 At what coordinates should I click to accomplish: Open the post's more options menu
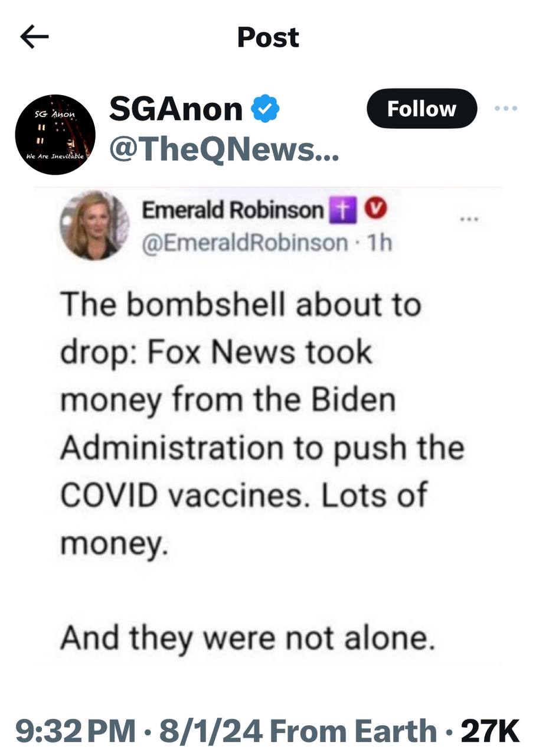click(x=506, y=109)
